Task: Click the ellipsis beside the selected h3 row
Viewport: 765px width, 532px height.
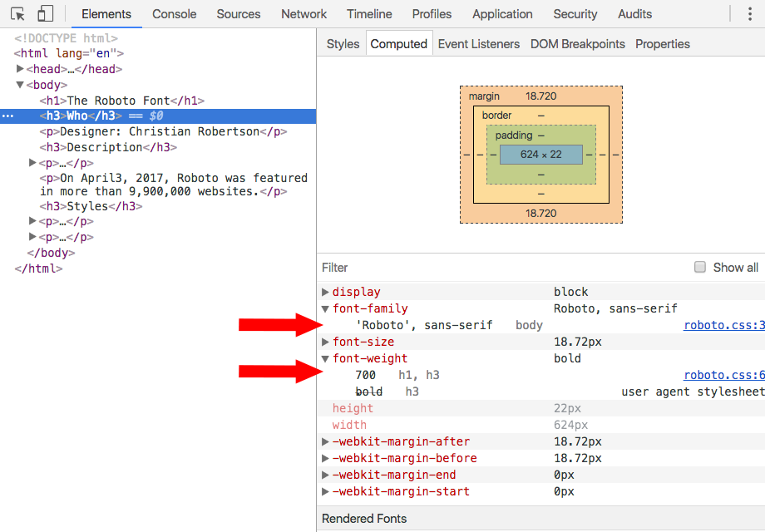Action: coord(8,116)
